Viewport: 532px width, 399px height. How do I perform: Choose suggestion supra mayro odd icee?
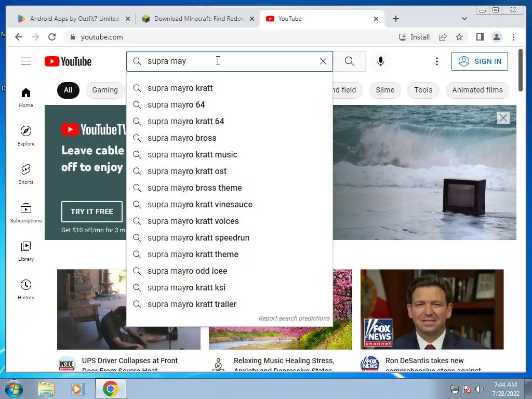click(x=229, y=271)
